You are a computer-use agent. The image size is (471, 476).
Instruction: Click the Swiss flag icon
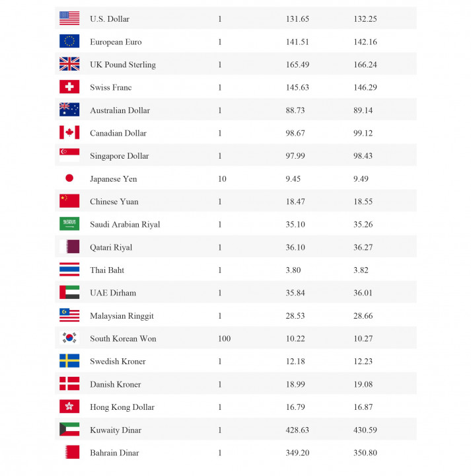pyautogui.click(x=69, y=87)
